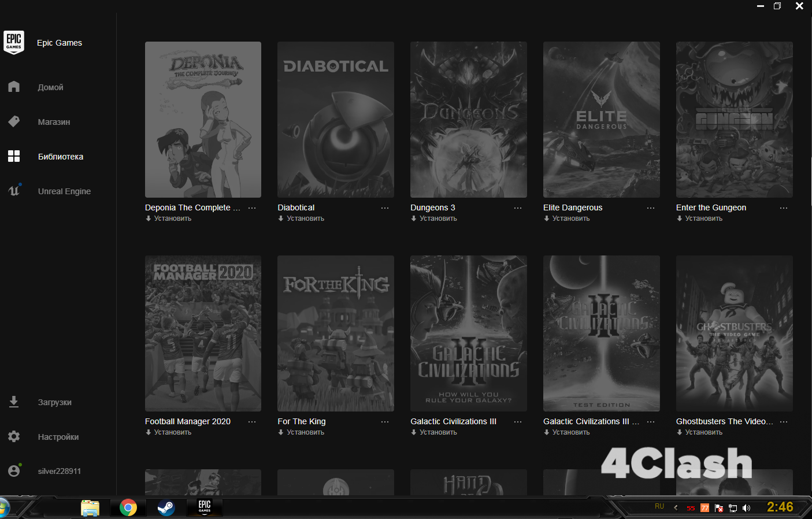
Task: Open options menu for Elite Dangerous
Action: pyautogui.click(x=651, y=208)
